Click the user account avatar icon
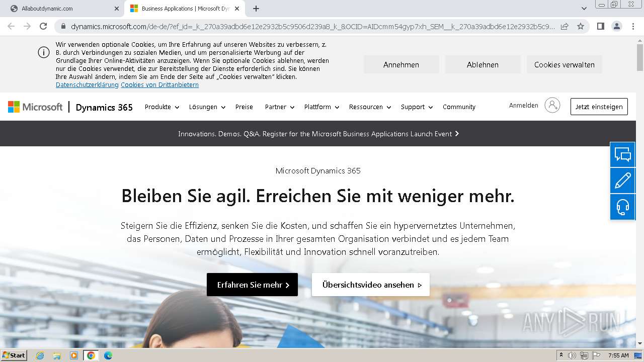This screenshot has width=644, height=362. (552, 105)
